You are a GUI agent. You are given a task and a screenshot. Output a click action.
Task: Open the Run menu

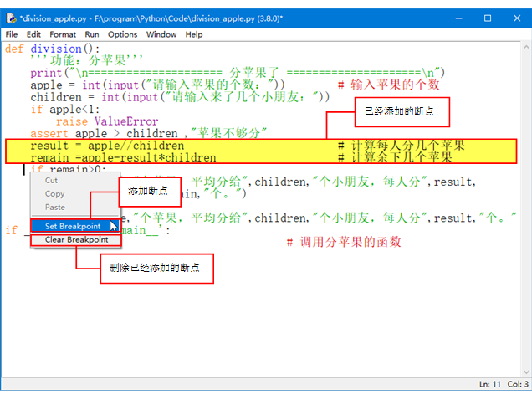[92, 34]
